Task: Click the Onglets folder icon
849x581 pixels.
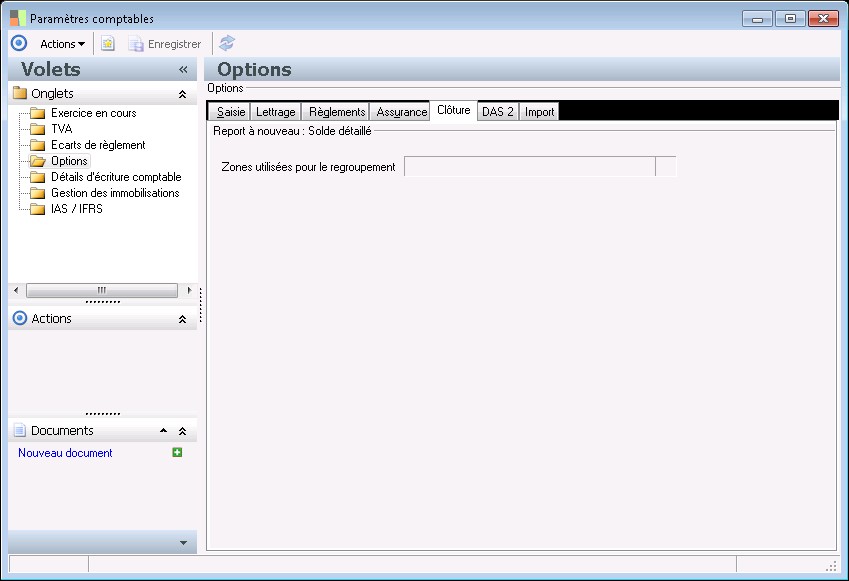Action: point(20,93)
